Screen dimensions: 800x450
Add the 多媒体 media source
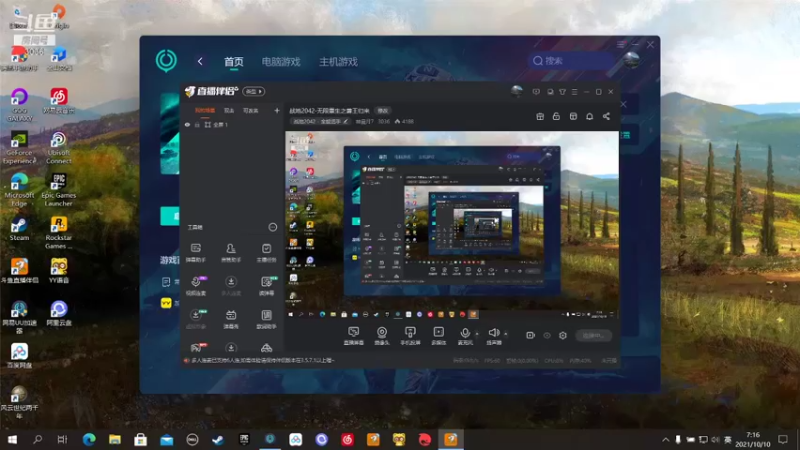point(438,336)
